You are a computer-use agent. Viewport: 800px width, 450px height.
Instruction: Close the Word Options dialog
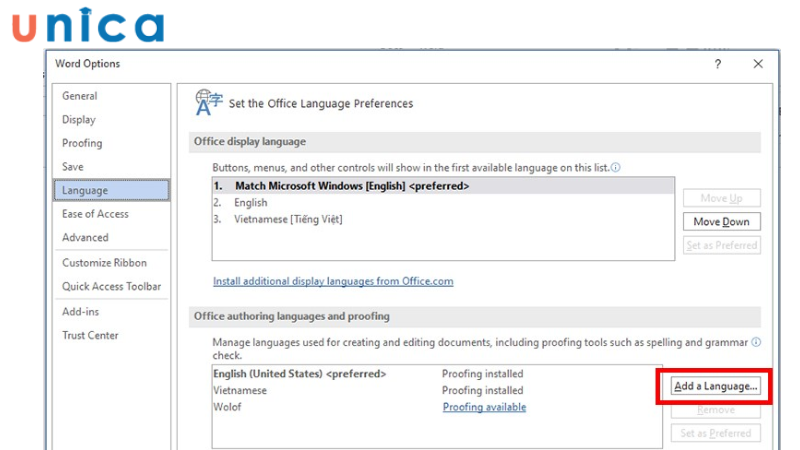pyautogui.click(x=758, y=64)
